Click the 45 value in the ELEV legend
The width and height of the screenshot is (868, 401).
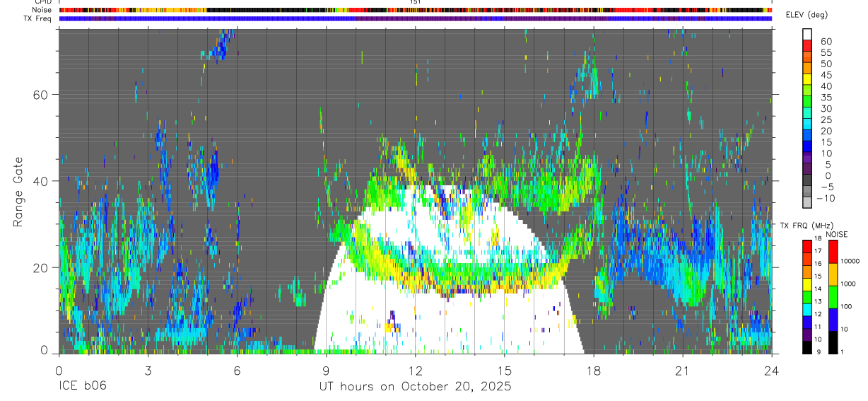click(826, 75)
